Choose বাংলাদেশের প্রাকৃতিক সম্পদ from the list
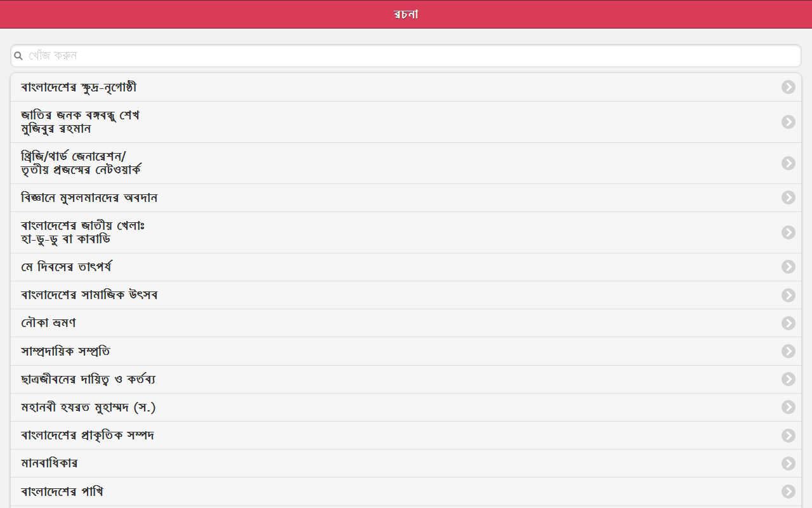Image resolution: width=812 pixels, height=508 pixels. click(x=88, y=436)
